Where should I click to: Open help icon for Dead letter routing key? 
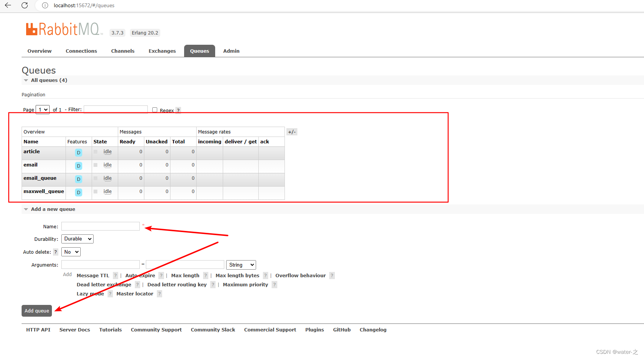point(213,285)
